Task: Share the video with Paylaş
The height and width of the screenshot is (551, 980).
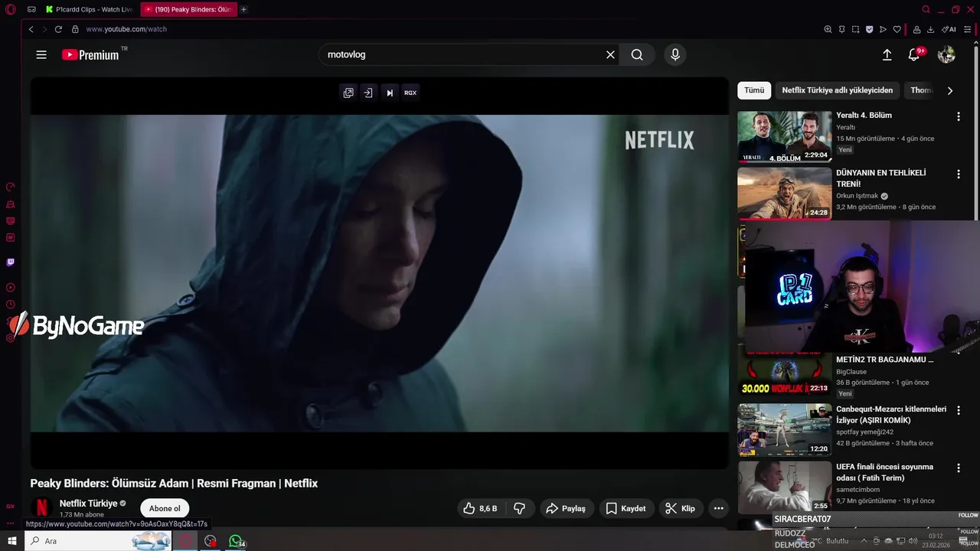Action: coord(566,508)
